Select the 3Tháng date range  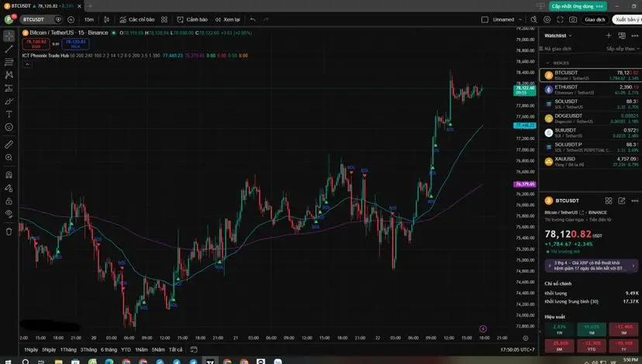click(88, 350)
